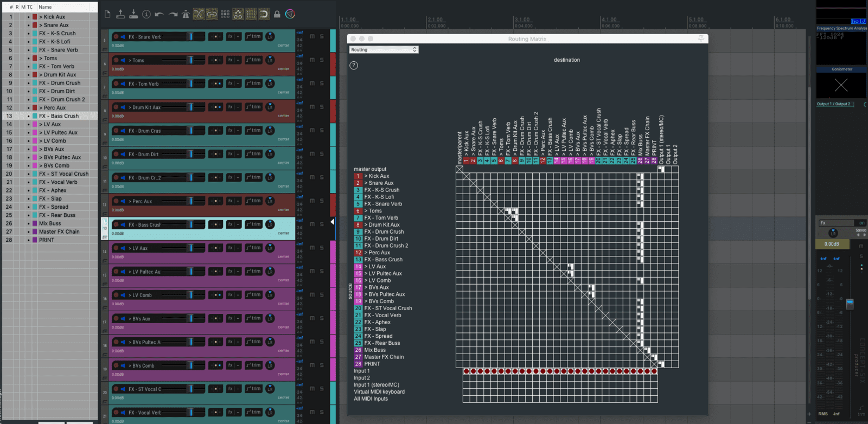
Task: Click the pin icon on Routing Matrix title bar
Action: point(701,38)
